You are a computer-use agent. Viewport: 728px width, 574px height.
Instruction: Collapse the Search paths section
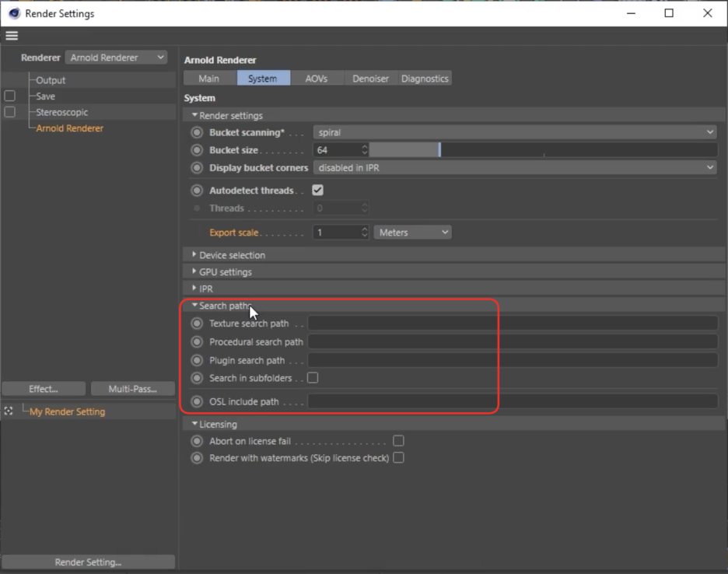click(194, 305)
